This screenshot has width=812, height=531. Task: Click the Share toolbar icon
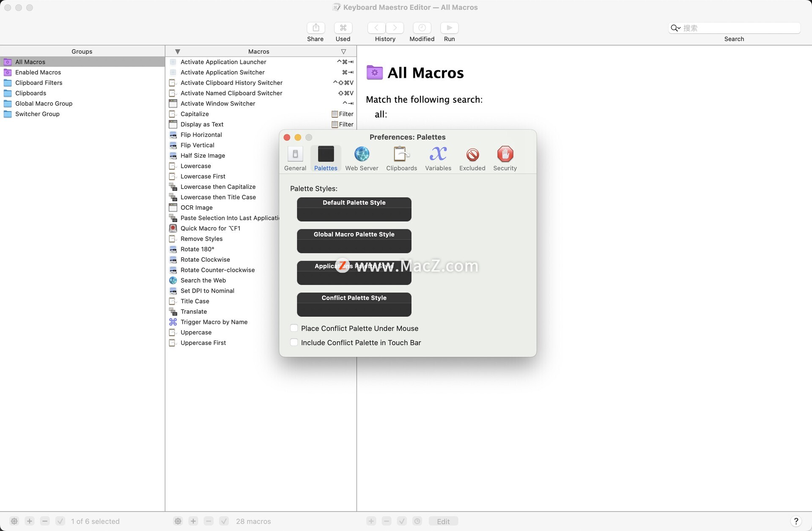click(x=315, y=28)
